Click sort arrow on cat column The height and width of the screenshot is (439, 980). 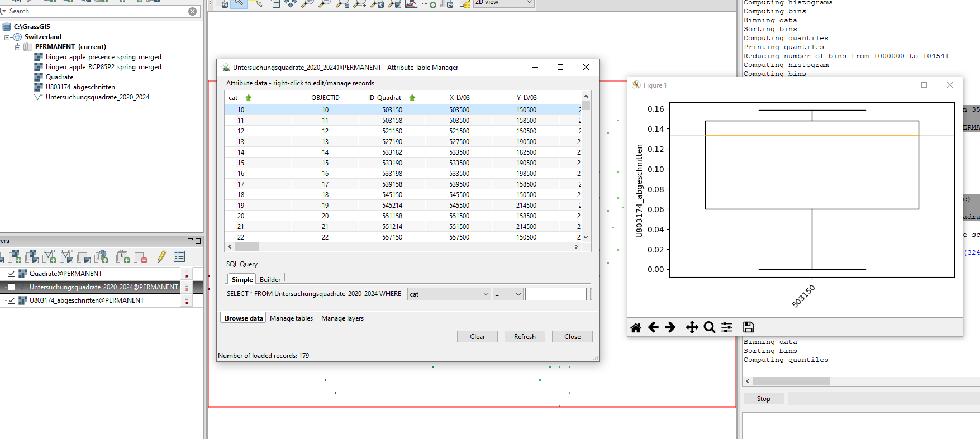[249, 98]
